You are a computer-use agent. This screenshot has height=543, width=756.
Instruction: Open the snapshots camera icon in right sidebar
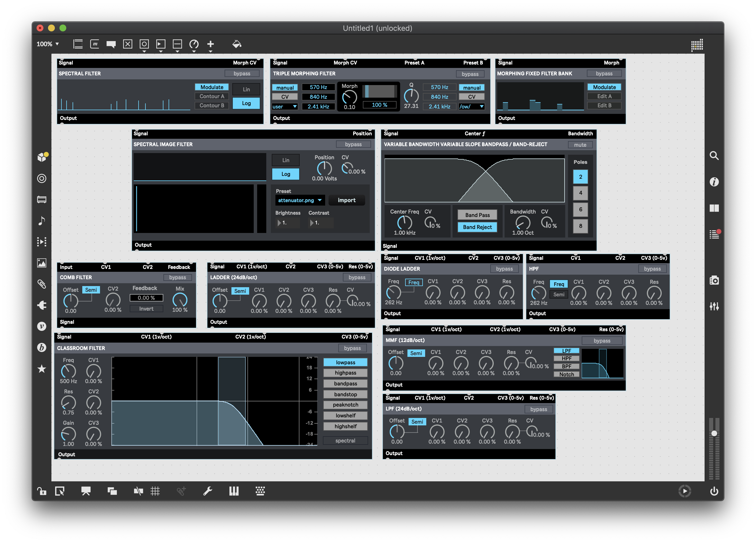click(x=714, y=280)
